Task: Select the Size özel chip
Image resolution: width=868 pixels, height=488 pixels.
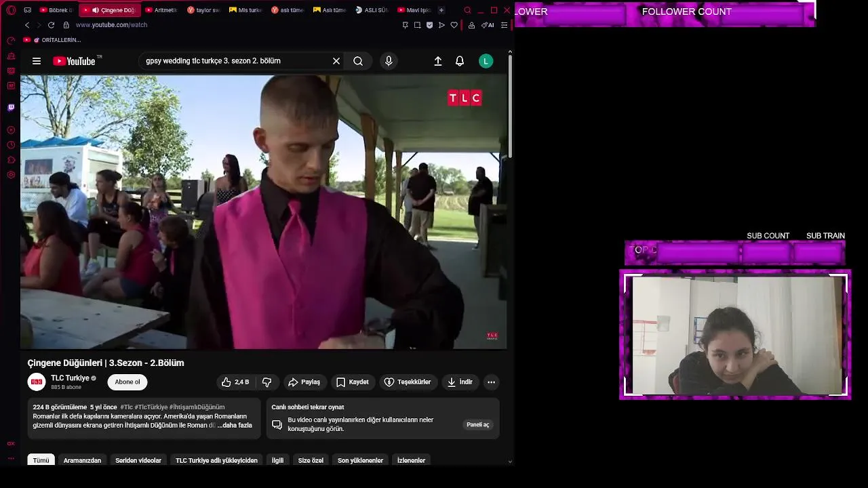Action: [x=311, y=460]
